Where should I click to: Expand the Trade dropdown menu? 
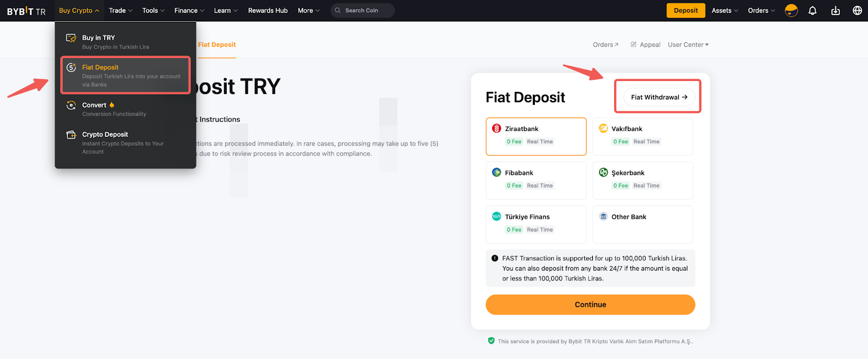(x=120, y=10)
